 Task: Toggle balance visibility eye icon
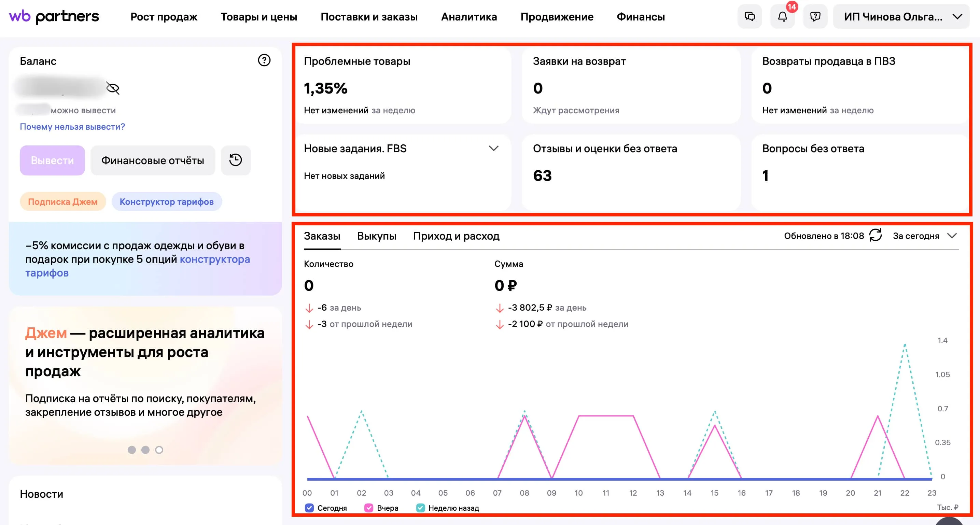[113, 88]
